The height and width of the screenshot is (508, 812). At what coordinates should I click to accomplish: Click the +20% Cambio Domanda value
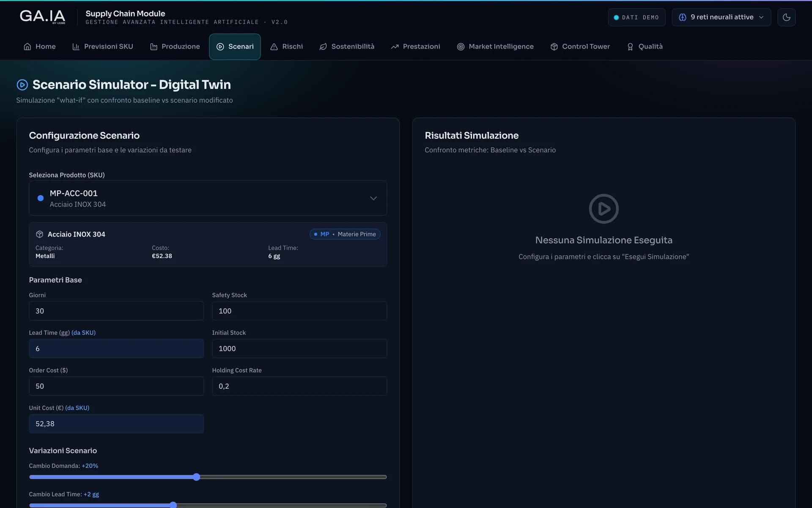[90, 466]
